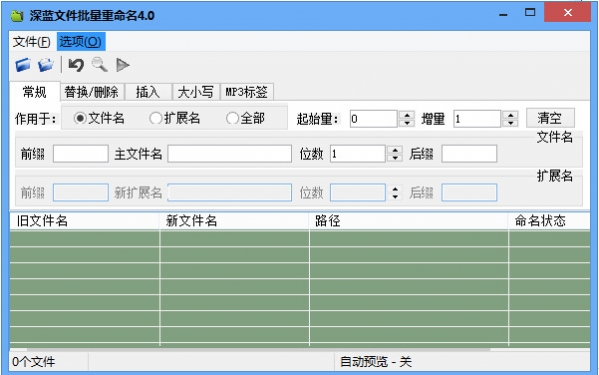
Task: Click the filename 位数 input field
Action: point(358,154)
